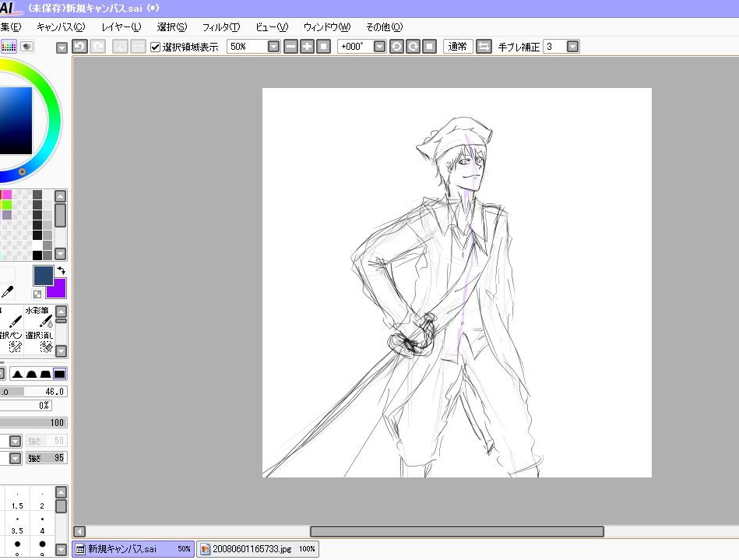Click the dark blue foreground color swatch
Viewport: 739px width, 560px height.
43,275
